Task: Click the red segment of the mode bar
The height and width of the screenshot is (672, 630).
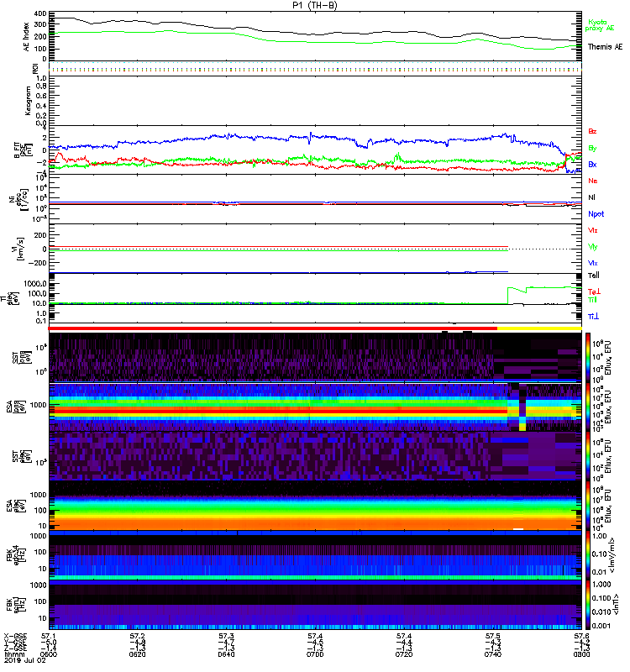Action: pyautogui.click(x=272, y=328)
